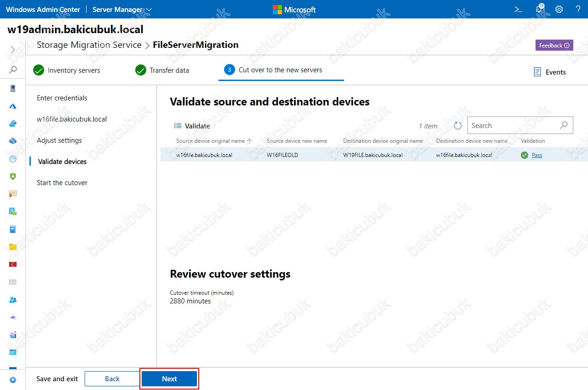The height and width of the screenshot is (390, 588).
Task: Open the PowerShell tool sidebar icon
Action: click(x=13, y=352)
